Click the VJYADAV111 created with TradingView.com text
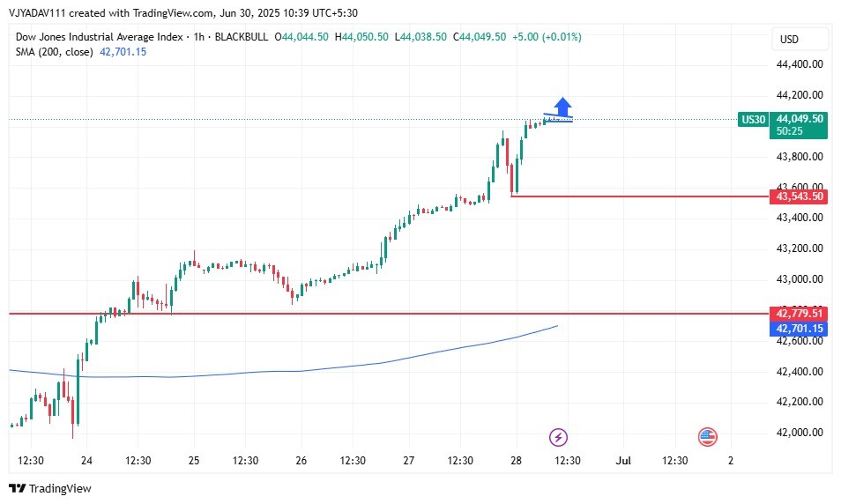Viewport: 841px width, 504px height. click(x=112, y=12)
